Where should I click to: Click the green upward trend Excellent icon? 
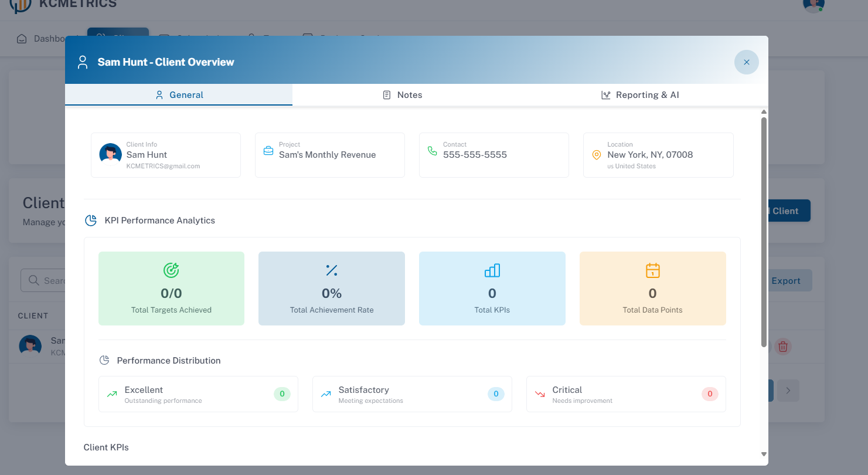click(112, 394)
